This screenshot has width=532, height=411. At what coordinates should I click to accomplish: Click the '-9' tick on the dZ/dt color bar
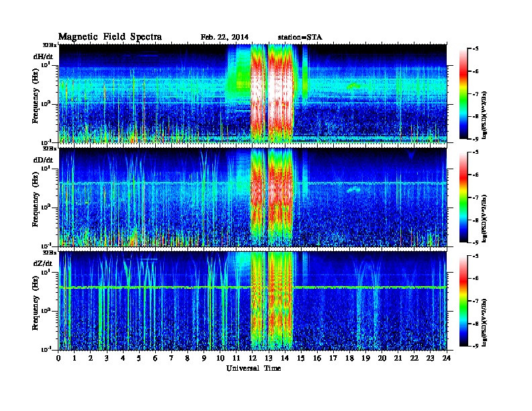[475, 346]
